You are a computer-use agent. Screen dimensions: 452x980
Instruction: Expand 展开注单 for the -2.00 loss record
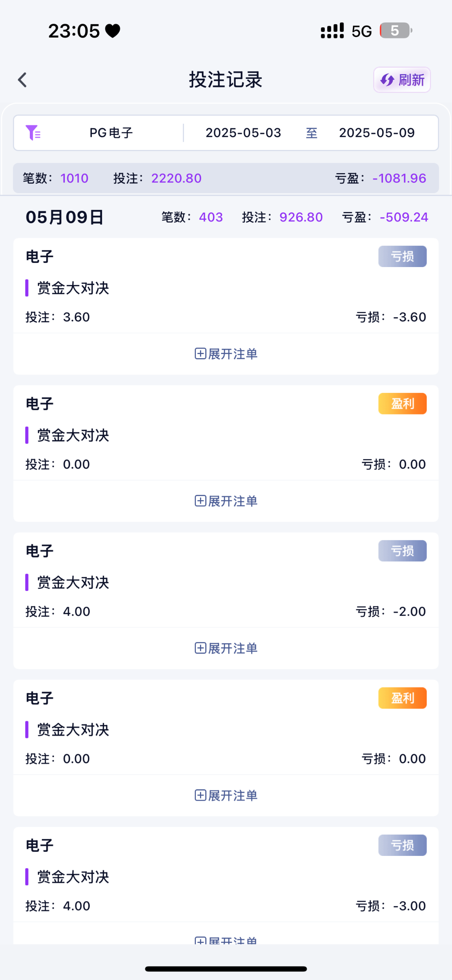226,648
